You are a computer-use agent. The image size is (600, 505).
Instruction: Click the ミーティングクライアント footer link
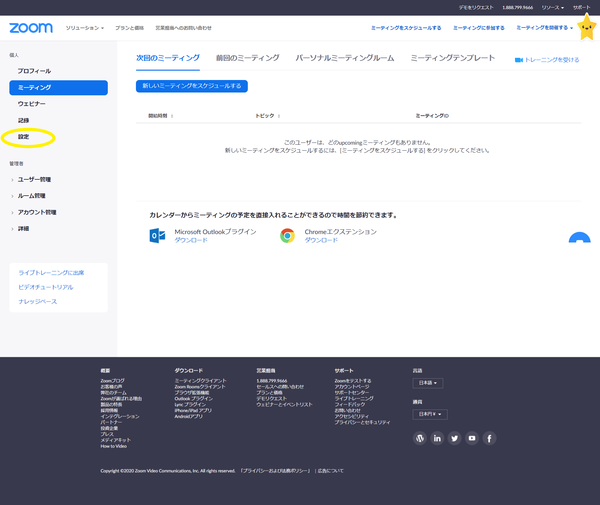[201, 381]
